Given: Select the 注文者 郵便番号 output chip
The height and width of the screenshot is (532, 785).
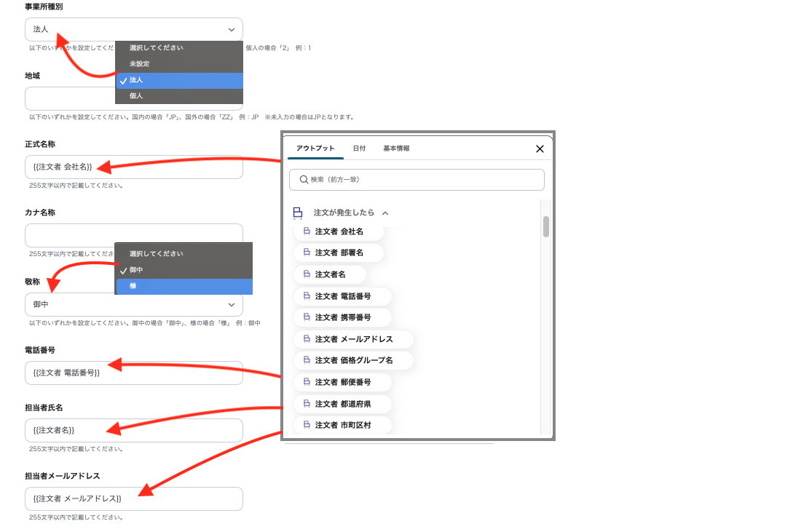Looking at the screenshot, I should [x=342, y=382].
